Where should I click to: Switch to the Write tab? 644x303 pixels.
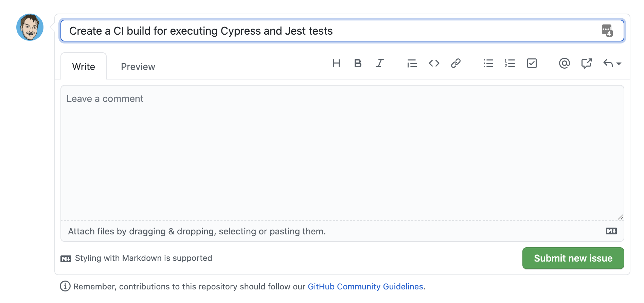84,67
